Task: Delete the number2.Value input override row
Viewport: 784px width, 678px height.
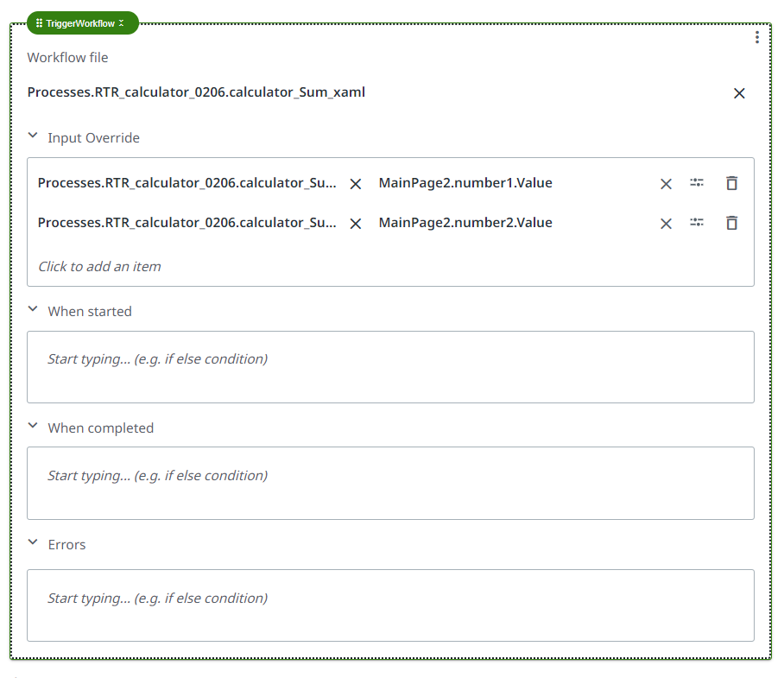Action: coord(731,223)
